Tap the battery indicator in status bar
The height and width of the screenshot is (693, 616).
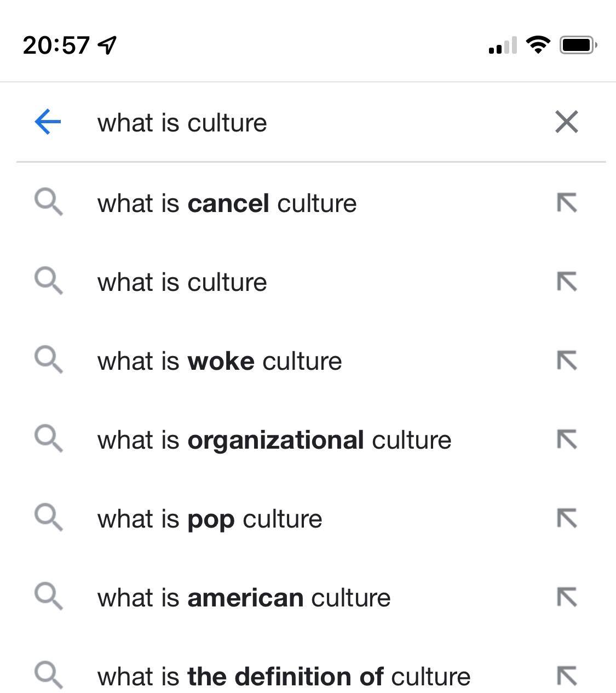pos(578,45)
